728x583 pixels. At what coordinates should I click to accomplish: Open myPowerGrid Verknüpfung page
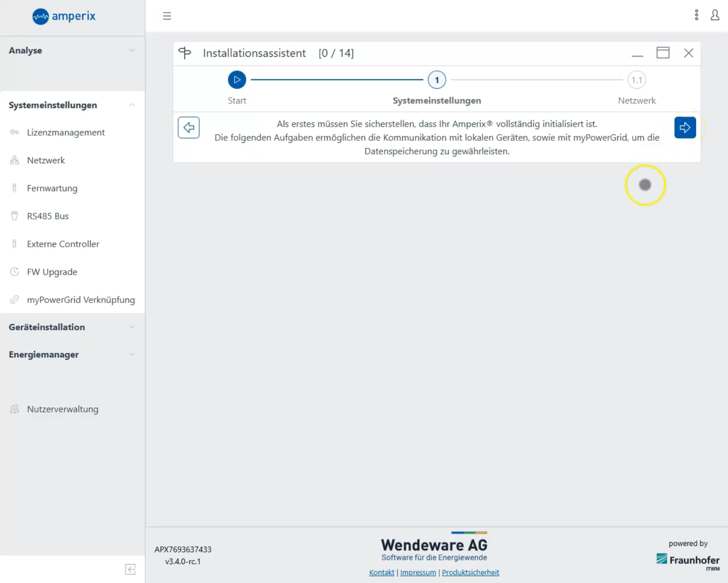pos(72,300)
